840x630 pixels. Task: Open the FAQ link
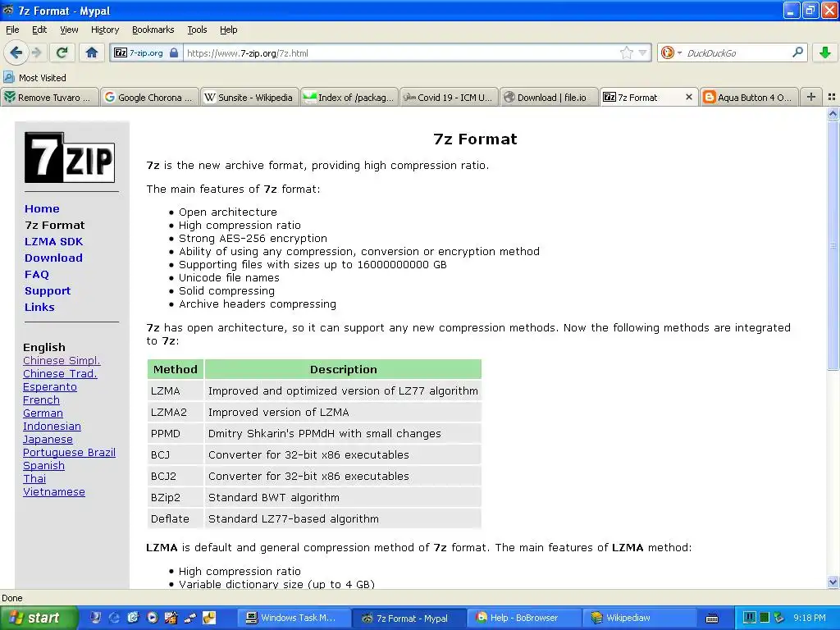pyautogui.click(x=36, y=274)
